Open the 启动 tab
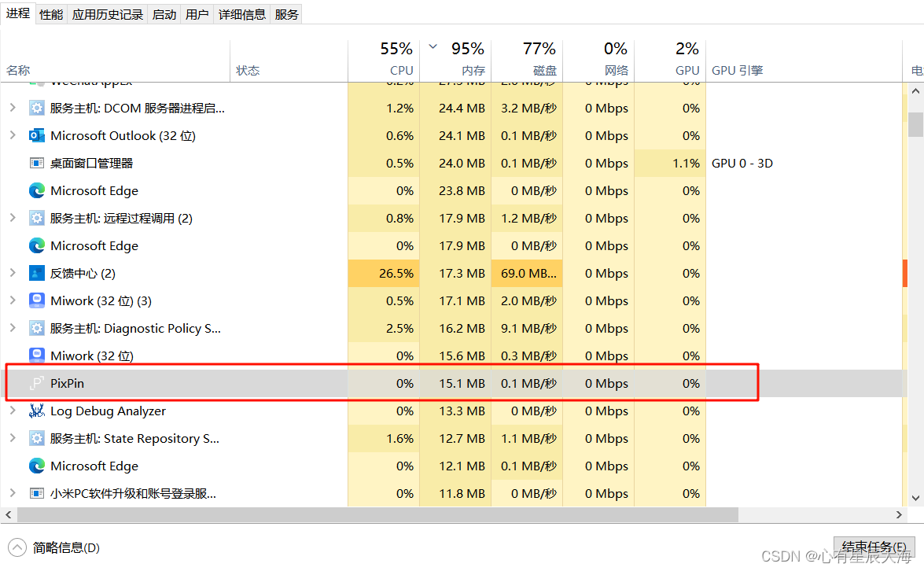 tap(164, 15)
